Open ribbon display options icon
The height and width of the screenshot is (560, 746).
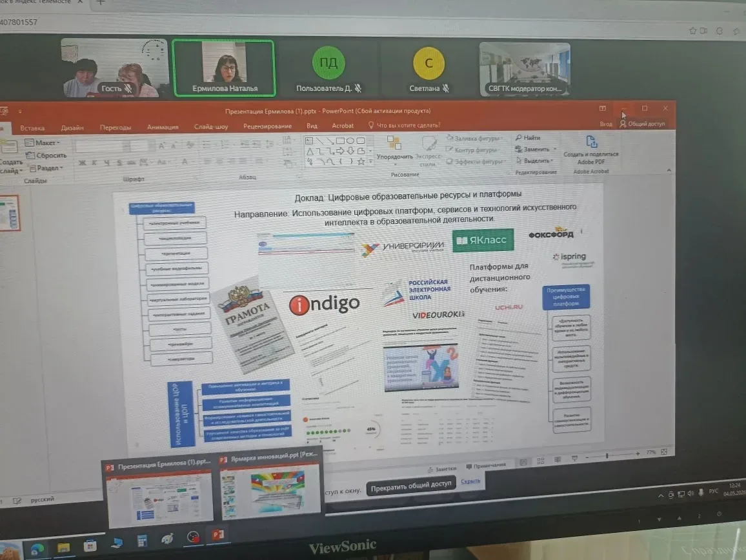pyautogui.click(x=602, y=108)
